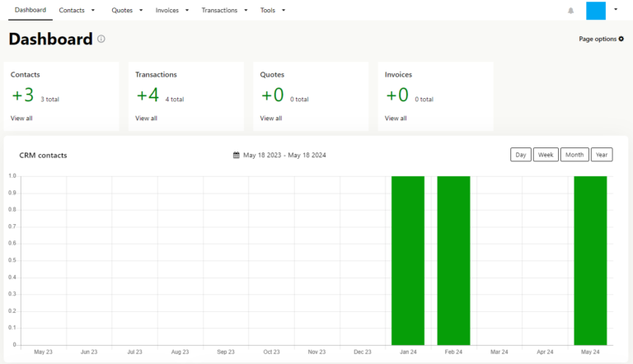633x364 pixels.
Task: View all under Contacts card
Action: (x=21, y=118)
